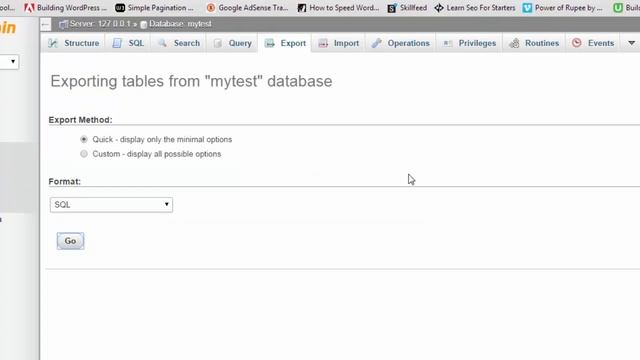The height and width of the screenshot is (360, 640).
Task: Collapse navigation panel arrow button
Action: pos(45,24)
